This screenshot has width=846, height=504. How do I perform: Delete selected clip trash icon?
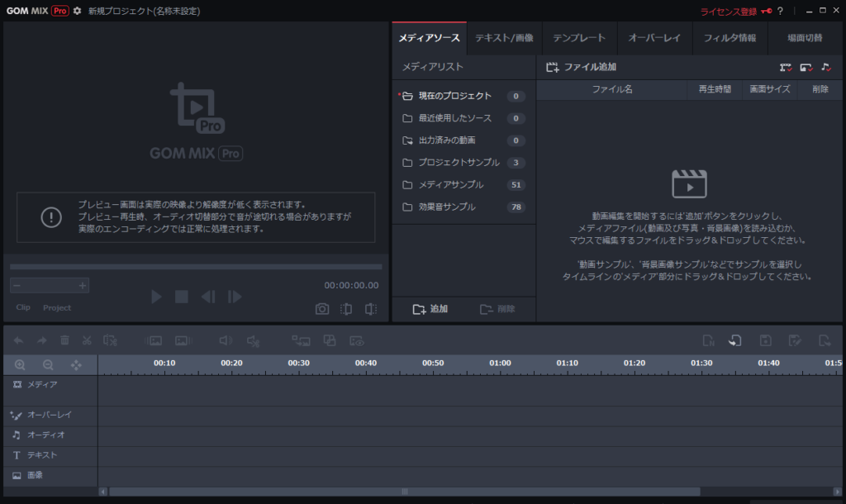point(64,340)
